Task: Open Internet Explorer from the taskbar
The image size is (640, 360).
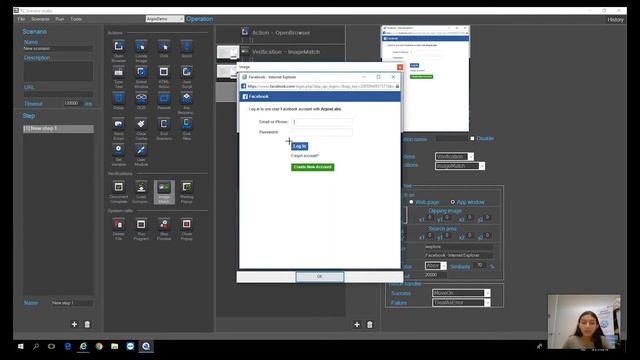Action: click(x=83, y=346)
